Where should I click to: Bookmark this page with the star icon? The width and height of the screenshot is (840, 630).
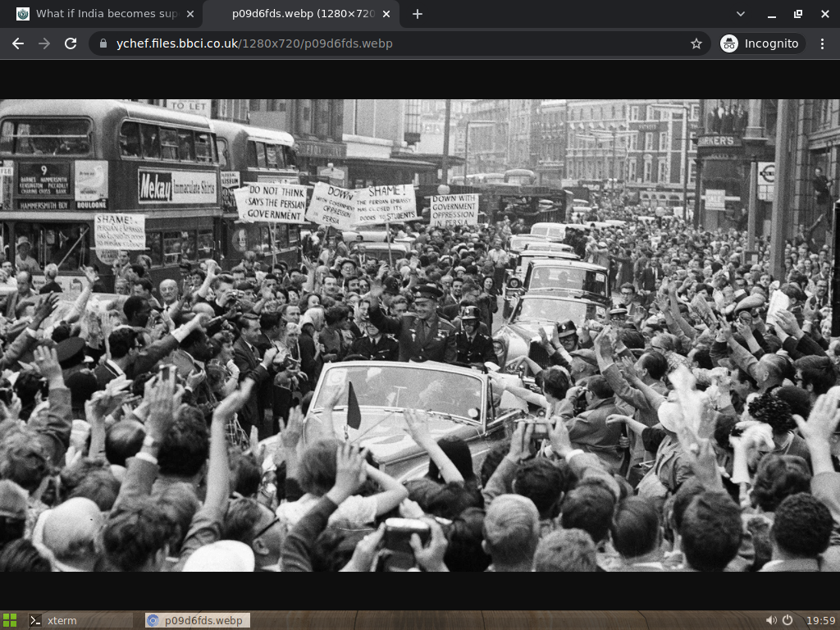pyautogui.click(x=696, y=43)
